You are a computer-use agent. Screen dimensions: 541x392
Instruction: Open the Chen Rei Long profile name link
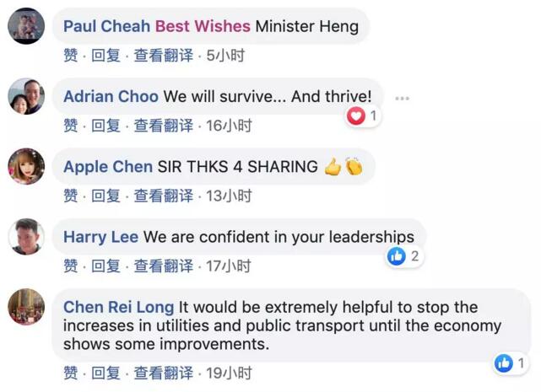[x=118, y=307]
